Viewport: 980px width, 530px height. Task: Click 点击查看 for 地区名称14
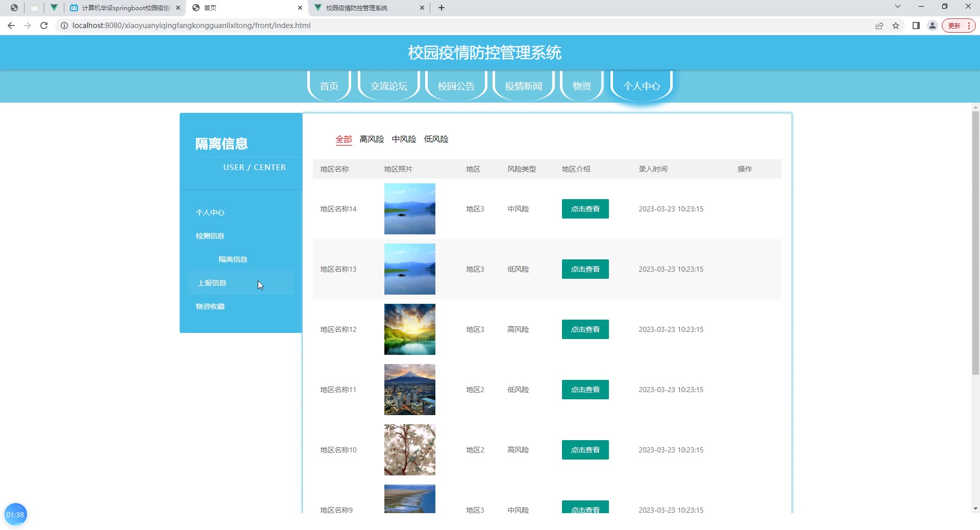[x=585, y=209]
